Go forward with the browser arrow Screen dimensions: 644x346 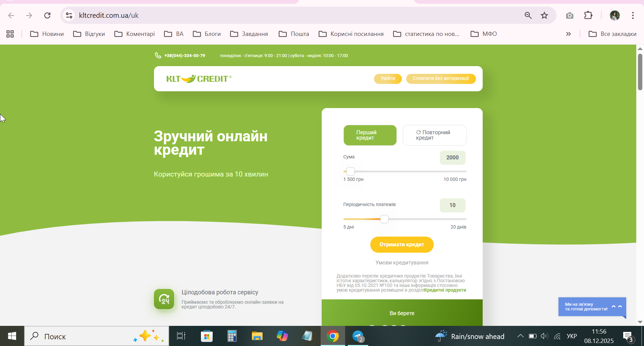[x=29, y=15]
